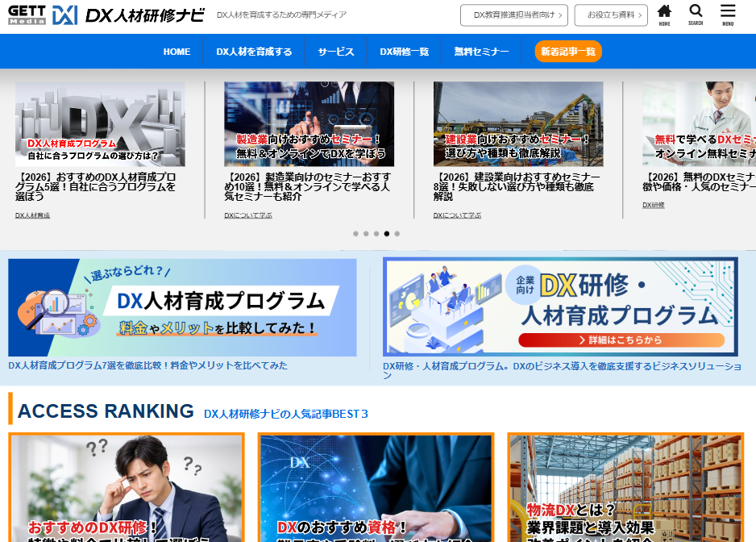Open the サービス navigation item

(x=336, y=52)
